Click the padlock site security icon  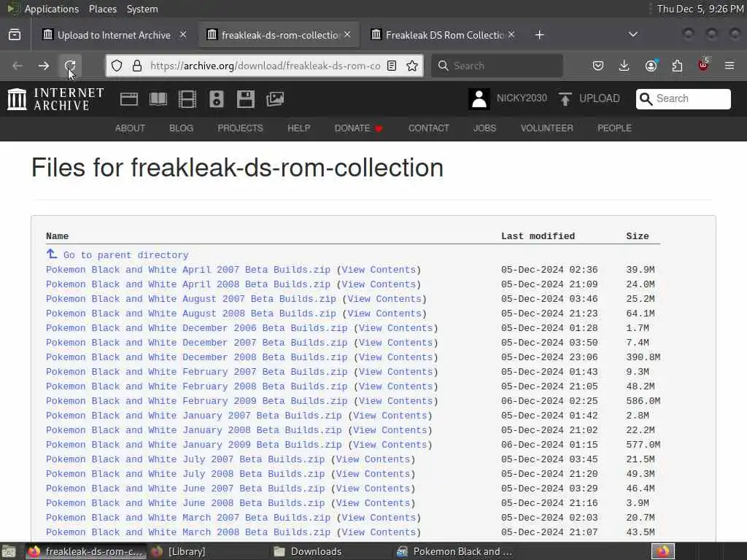coord(136,66)
